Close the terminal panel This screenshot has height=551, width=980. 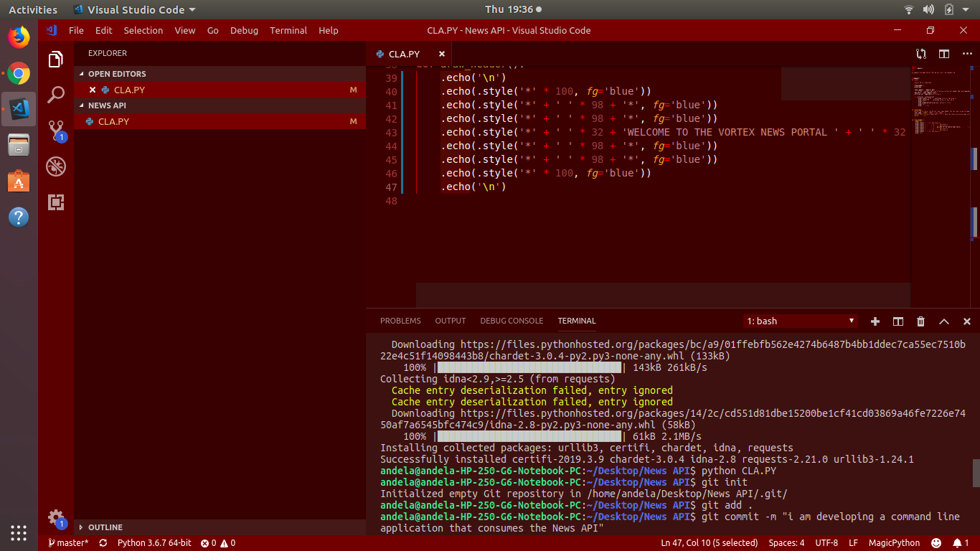click(967, 321)
